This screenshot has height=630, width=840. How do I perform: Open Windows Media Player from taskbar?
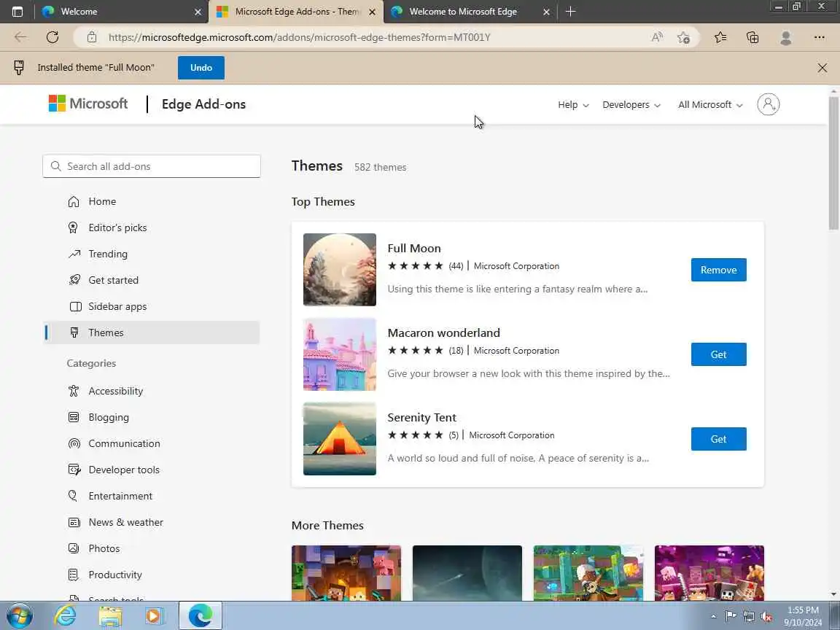pyautogui.click(x=154, y=616)
